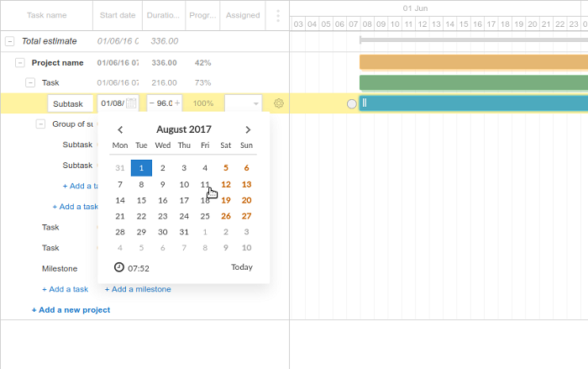Click Add a milestone link
This screenshot has height=369, width=588.
(138, 289)
